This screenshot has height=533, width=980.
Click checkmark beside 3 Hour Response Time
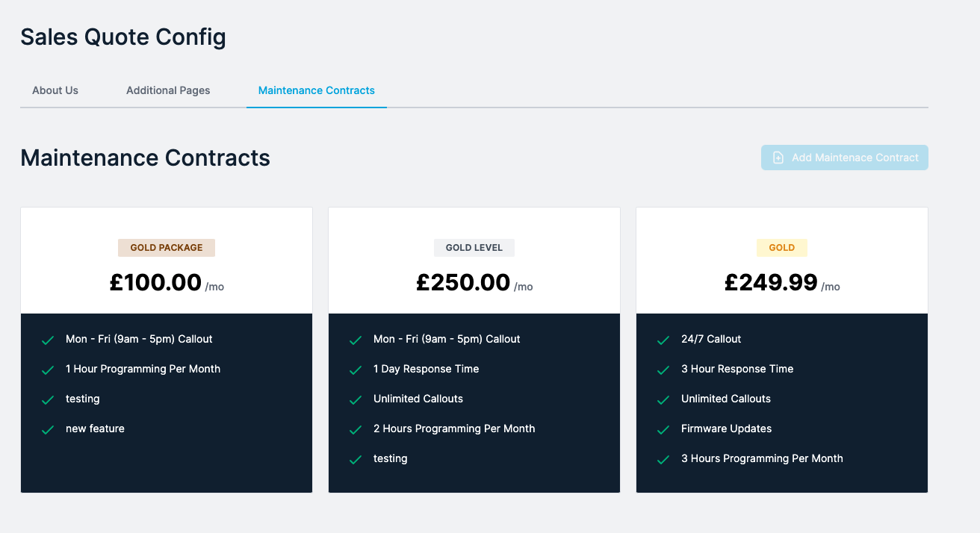(x=663, y=370)
